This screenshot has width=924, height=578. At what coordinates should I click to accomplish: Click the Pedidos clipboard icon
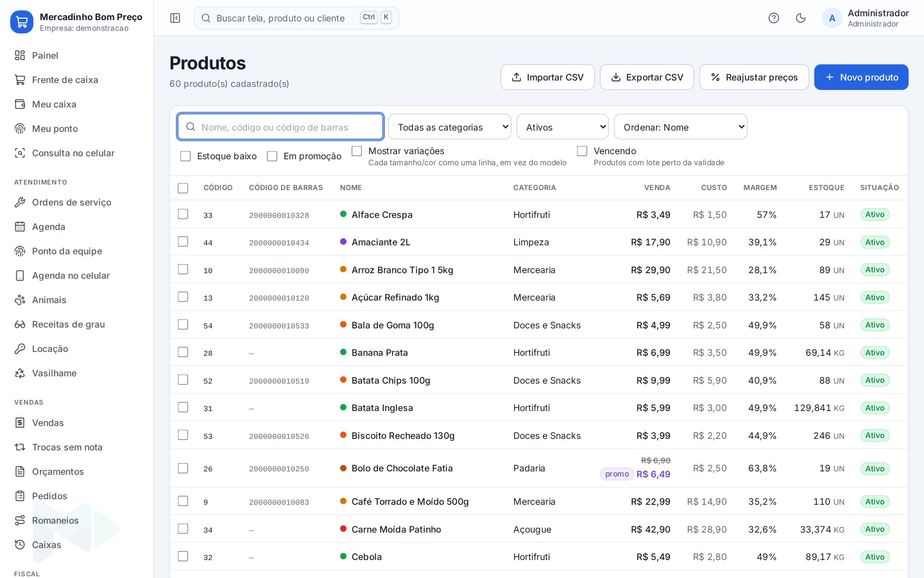[x=20, y=496]
